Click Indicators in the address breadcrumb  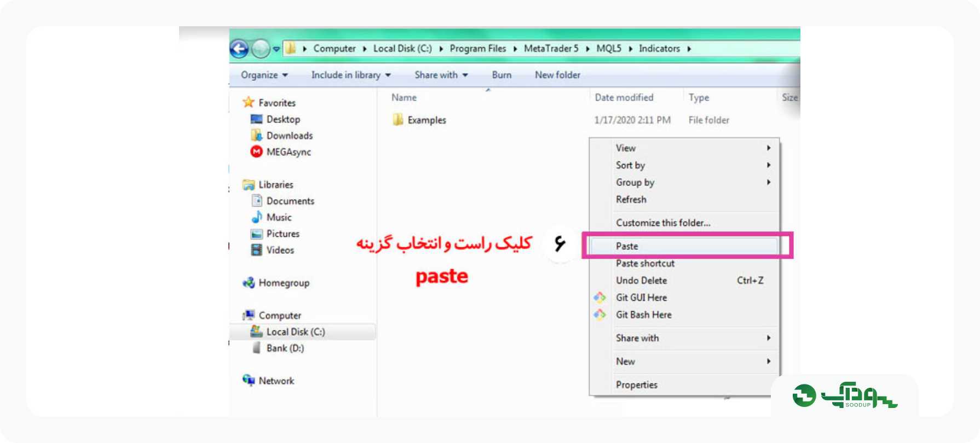pos(659,49)
